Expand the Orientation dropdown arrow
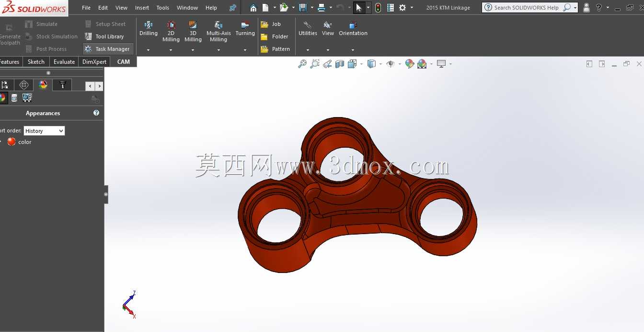Image resolution: width=644 pixels, height=332 pixels. pyautogui.click(x=353, y=50)
